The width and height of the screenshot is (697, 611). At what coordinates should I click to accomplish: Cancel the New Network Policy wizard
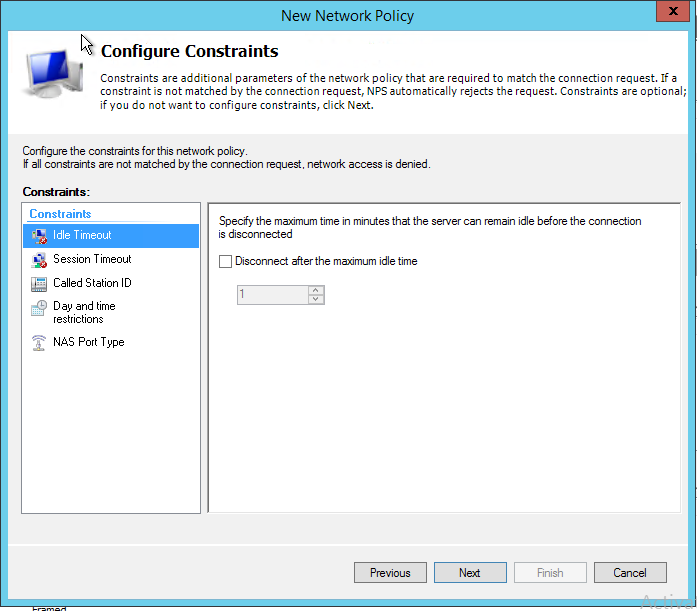pyautogui.click(x=630, y=573)
